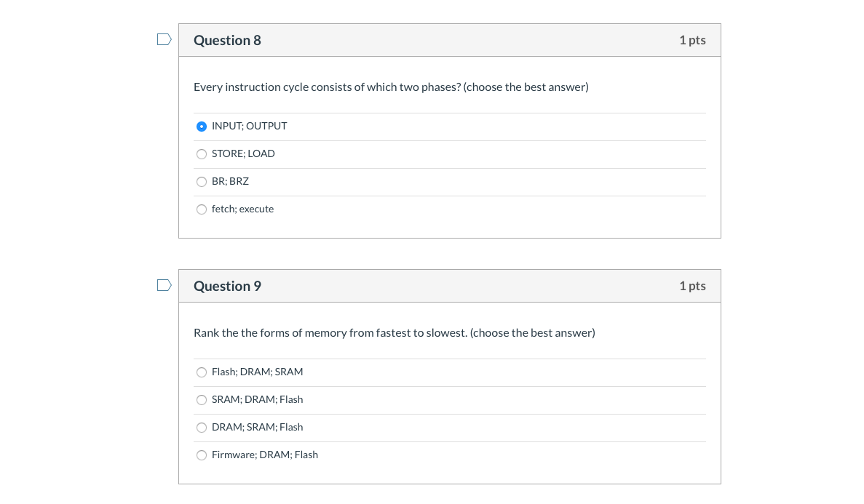Click the 1 pts label on Question 8
Image resolution: width=864 pixels, height=504 pixels.
point(692,40)
